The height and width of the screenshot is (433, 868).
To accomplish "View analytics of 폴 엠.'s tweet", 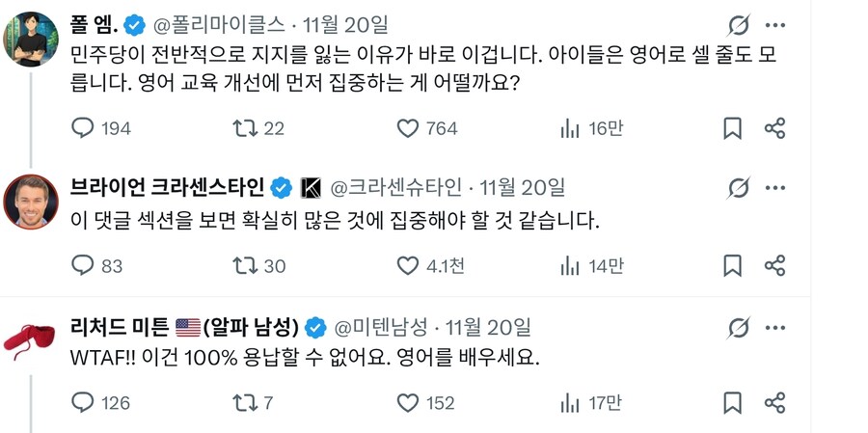I will (x=570, y=128).
